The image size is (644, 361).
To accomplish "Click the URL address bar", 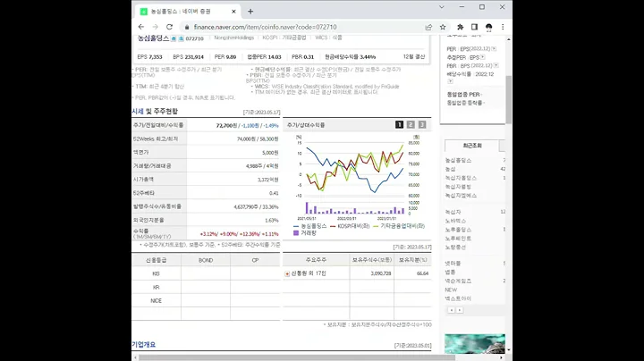I will point(304,27).
